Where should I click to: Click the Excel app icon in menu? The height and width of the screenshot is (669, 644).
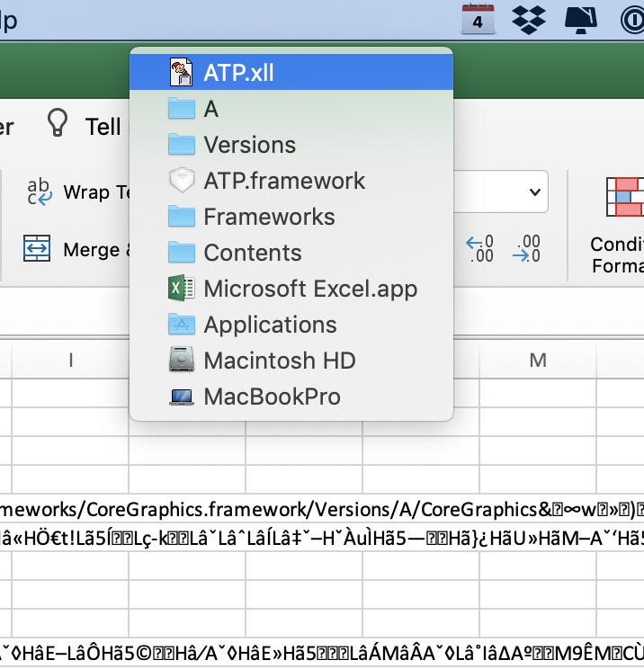point(182,288)
